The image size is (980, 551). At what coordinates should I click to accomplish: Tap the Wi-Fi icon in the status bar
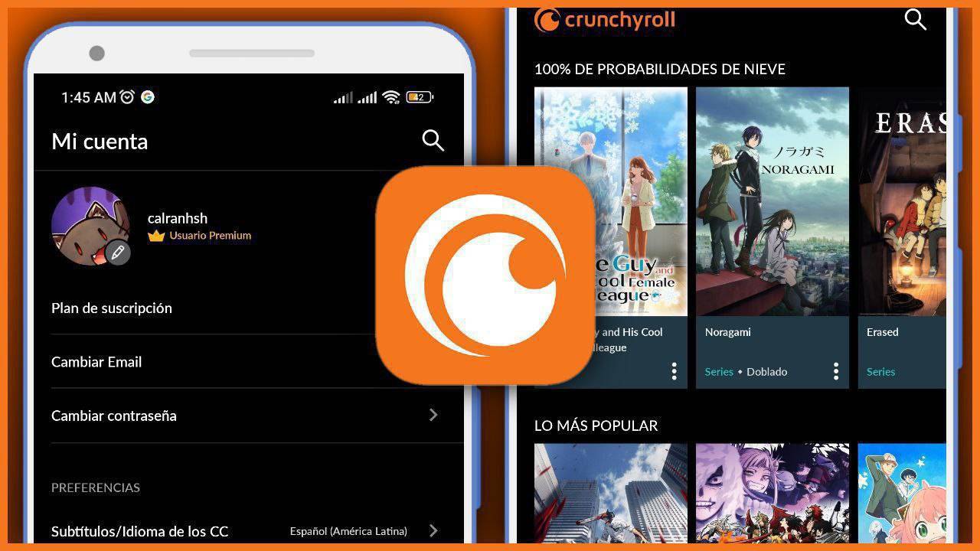tap(391, 97)
